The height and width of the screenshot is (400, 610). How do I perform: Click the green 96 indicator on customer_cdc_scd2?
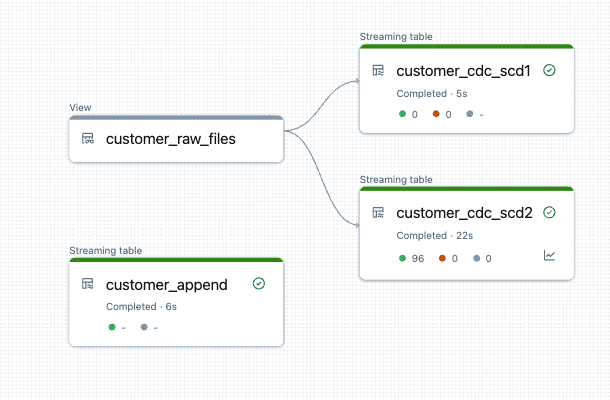411,258
